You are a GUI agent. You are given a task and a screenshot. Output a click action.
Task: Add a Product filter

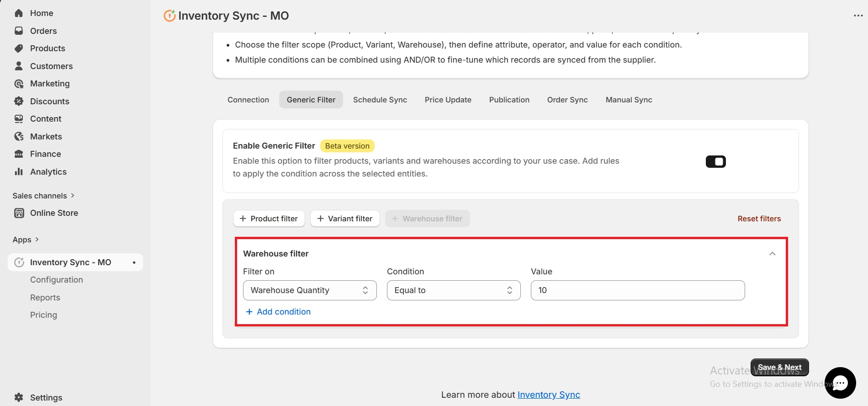269,219
